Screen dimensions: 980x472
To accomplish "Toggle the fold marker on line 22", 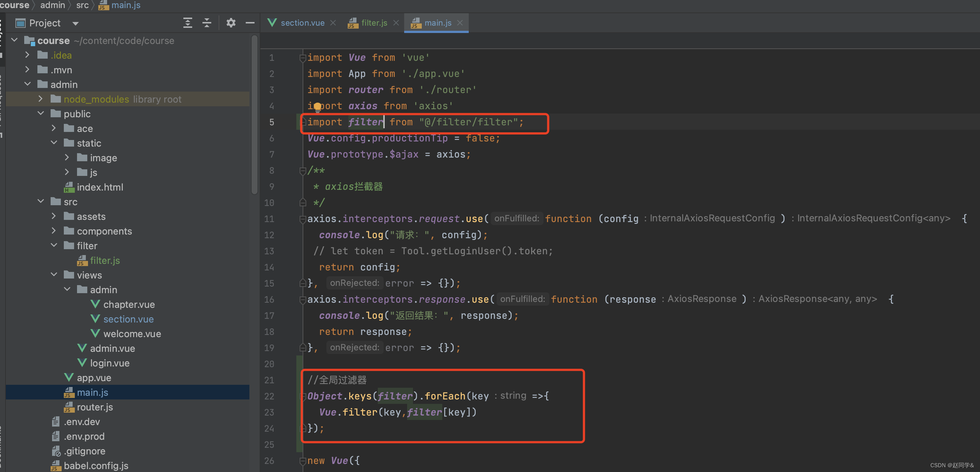I will (x=303, y=397).
